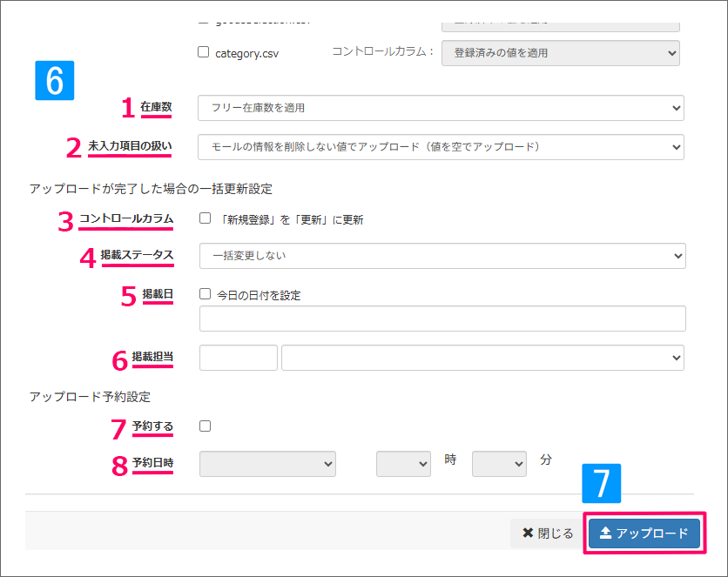Image resolution: width=728 pixels, height=577 pixels.
Task: Click the 在庫数 field label
Action: tap(156, 107)
